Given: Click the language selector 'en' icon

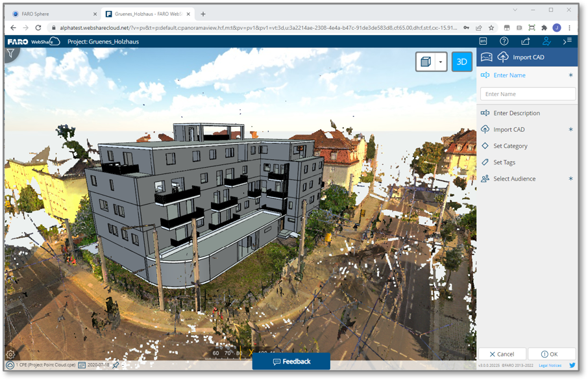Looking at the screenshot, I should [x=483, y=42].
